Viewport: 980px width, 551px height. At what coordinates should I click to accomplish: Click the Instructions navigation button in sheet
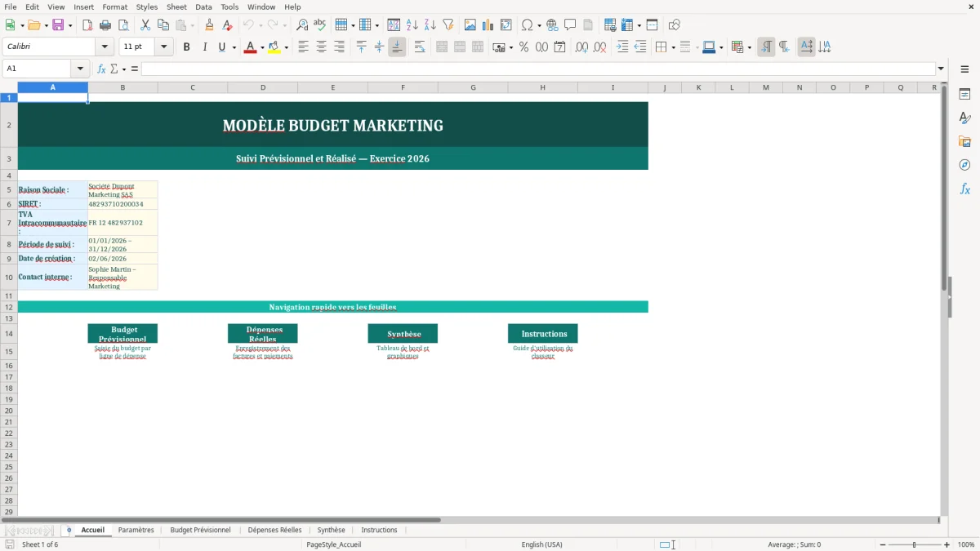click(x=543, y=333)
